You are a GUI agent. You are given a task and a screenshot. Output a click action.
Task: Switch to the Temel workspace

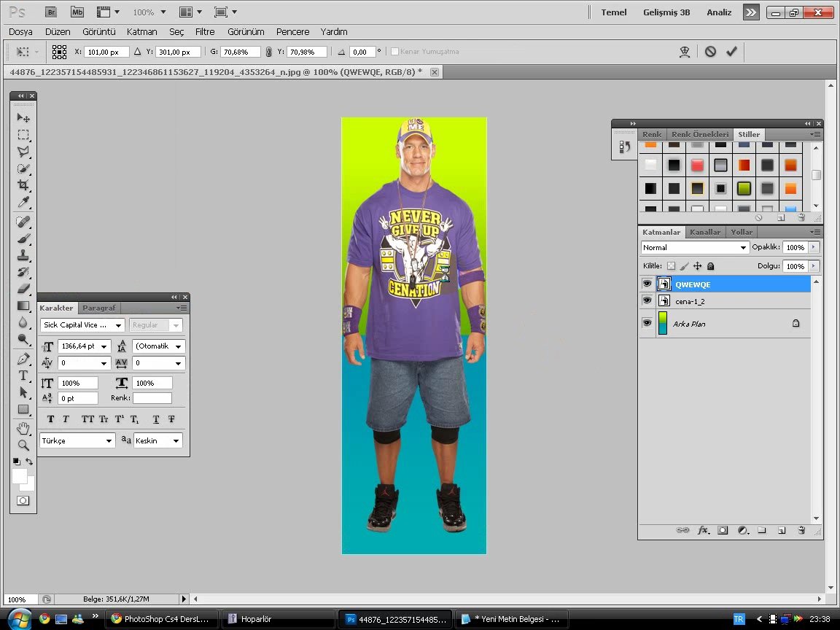point(613,12)
